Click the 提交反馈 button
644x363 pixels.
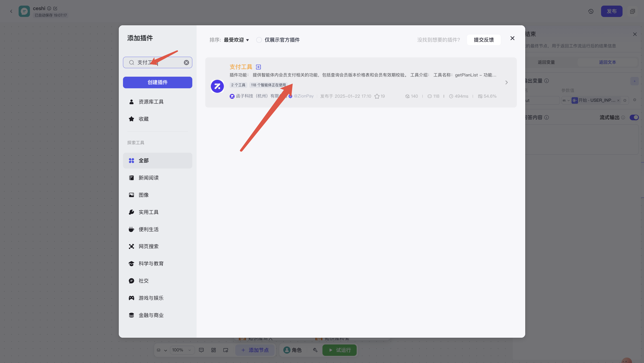point(483,40)
